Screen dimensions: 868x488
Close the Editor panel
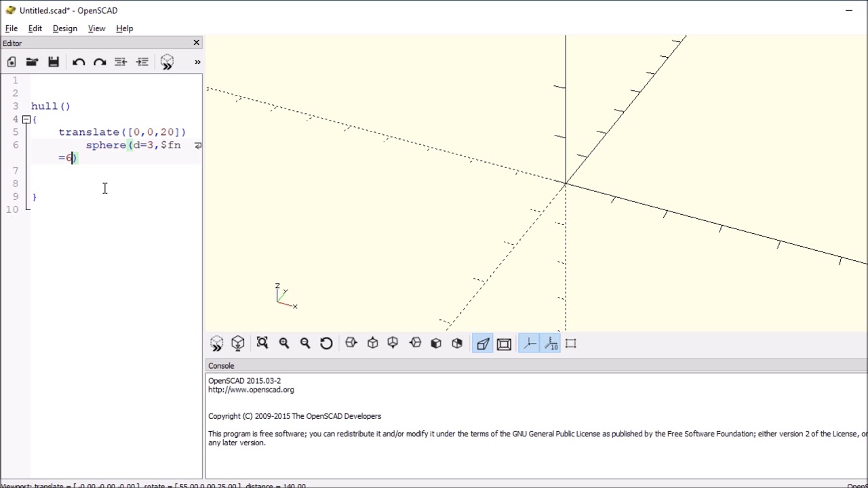tap(197, 42)
